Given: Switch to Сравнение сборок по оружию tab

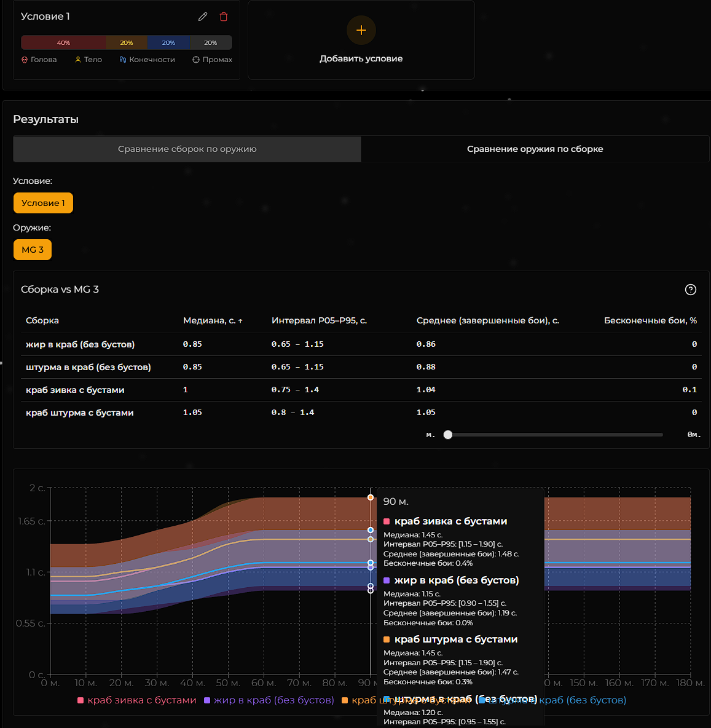Looking at the screenshot, I should coord(187,149).
